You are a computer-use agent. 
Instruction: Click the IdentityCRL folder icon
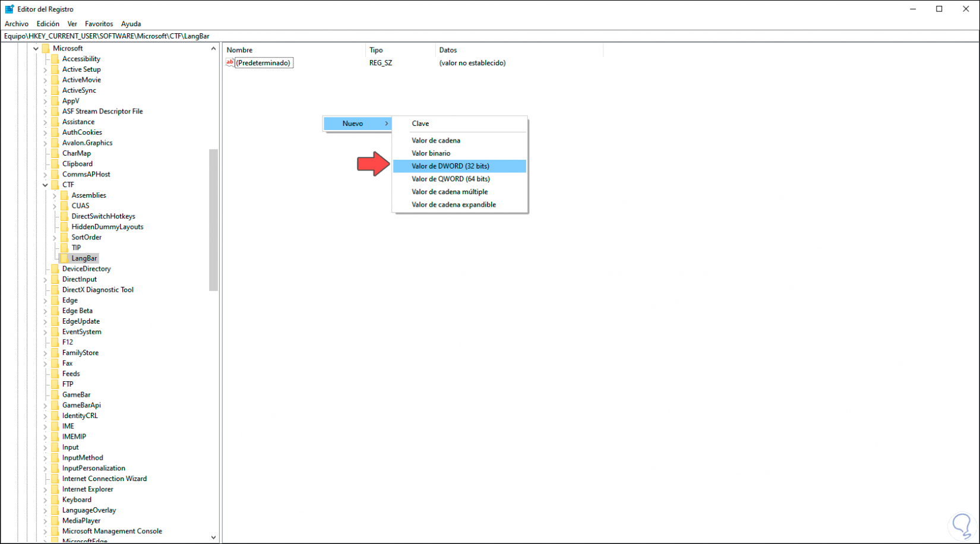(55, 416)
